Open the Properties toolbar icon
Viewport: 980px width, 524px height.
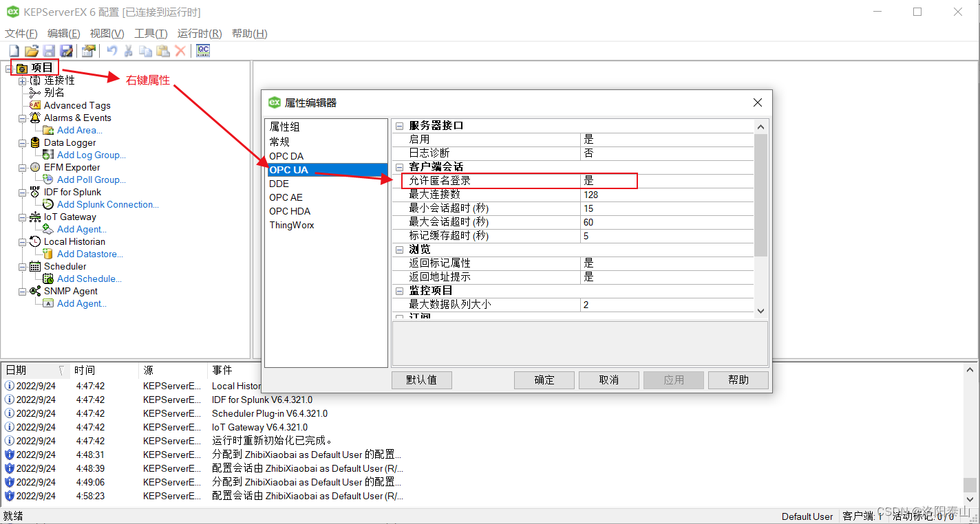88,50
